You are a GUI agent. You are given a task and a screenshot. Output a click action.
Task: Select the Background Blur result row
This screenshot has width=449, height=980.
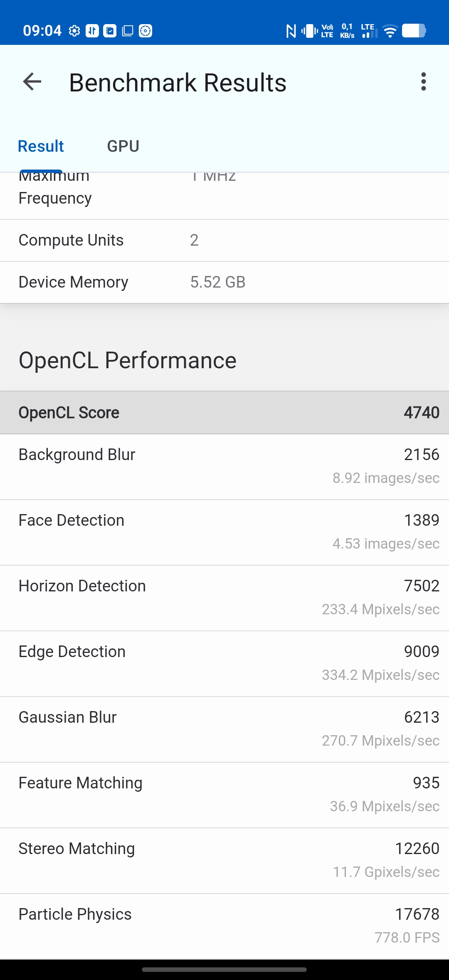(x=224, y=466)
